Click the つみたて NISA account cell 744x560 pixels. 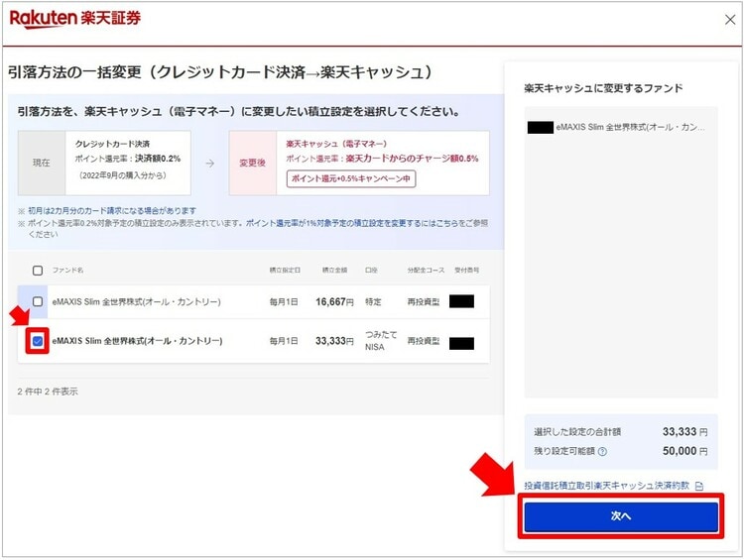pyautogui.click(x=381, y=340)
